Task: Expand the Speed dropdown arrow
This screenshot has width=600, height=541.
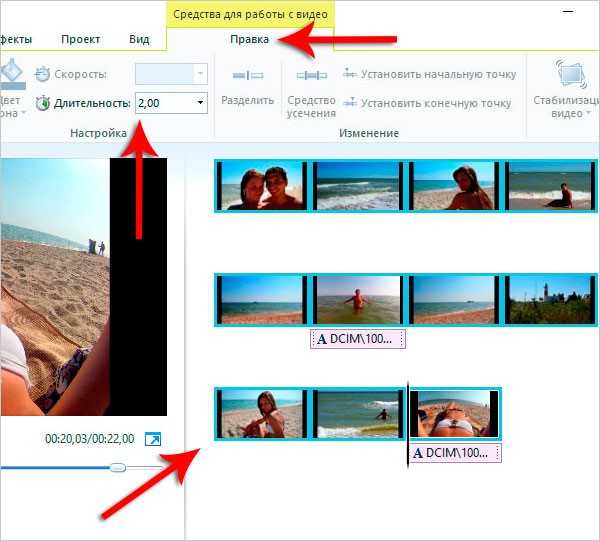Action: [200, 73]
